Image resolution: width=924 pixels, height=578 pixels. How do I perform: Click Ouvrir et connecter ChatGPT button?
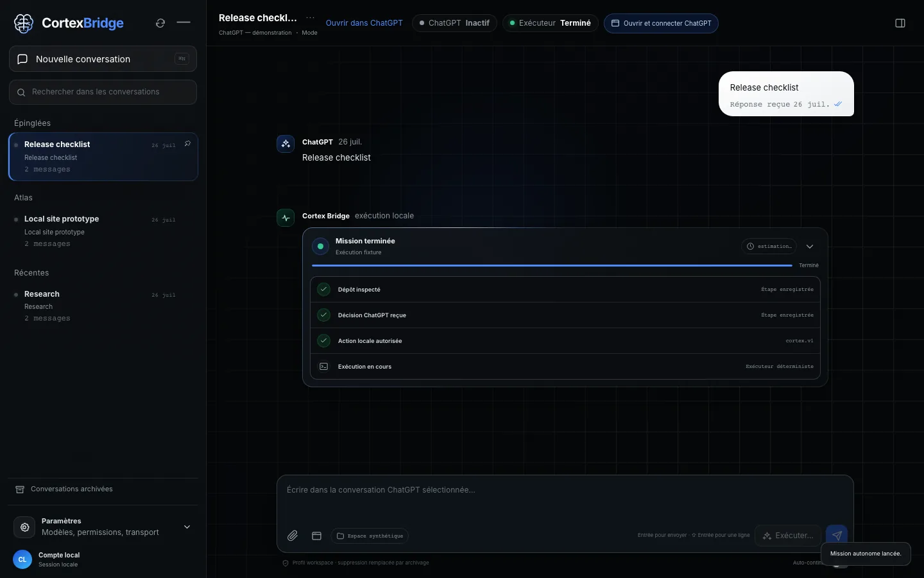coord(661,23)
